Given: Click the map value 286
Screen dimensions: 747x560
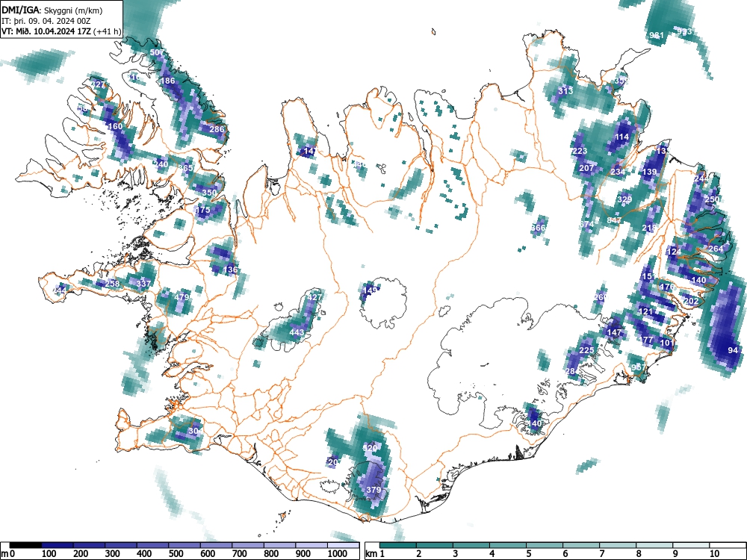Looking at the screenshot, I should pos(217,129).
